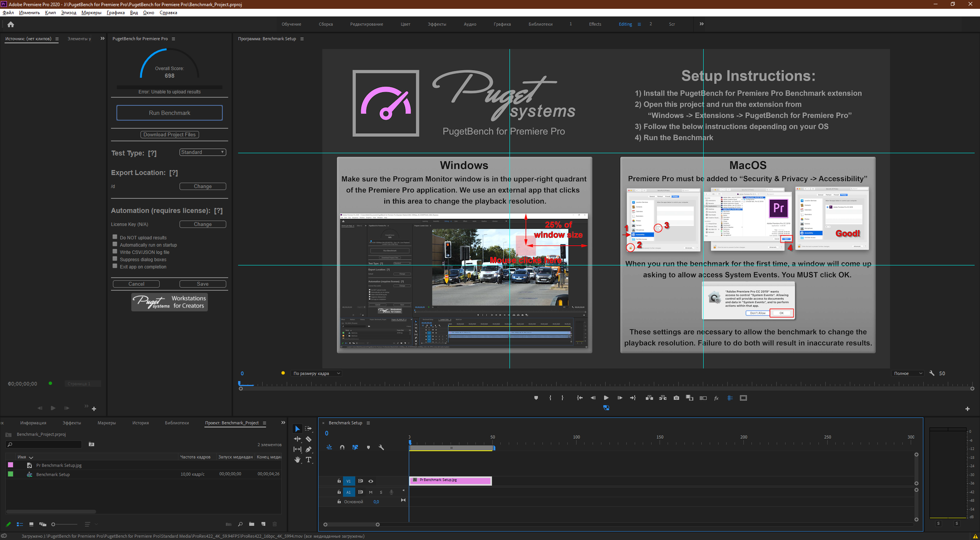Enable Automatically run on startup
This screenshot has width=980, height=540.
pos(115,244)
